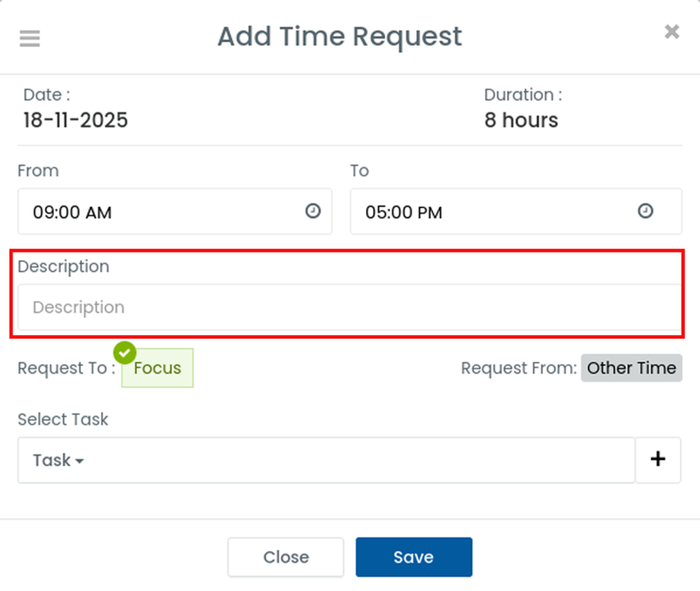
Task: Focus the Description text field
Action: 349,307
